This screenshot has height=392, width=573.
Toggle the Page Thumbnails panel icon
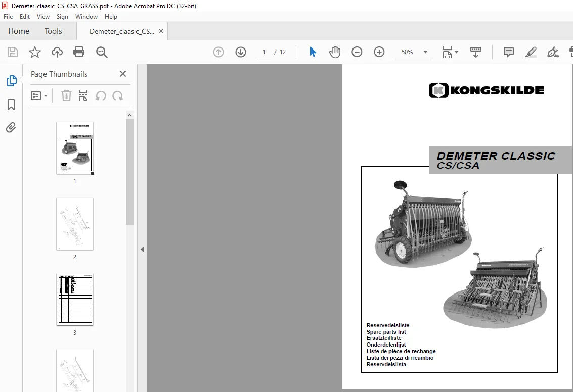coord(11,81)
